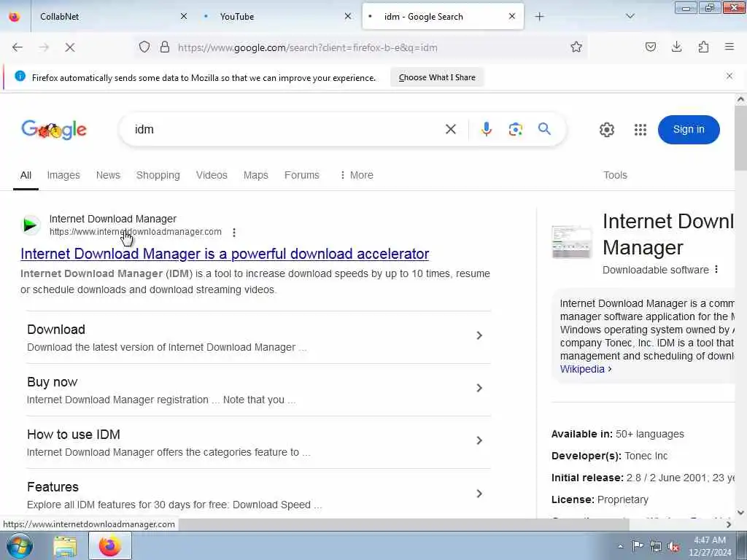
Task: Select the News results tab
Action: click(x=108, y=175)
